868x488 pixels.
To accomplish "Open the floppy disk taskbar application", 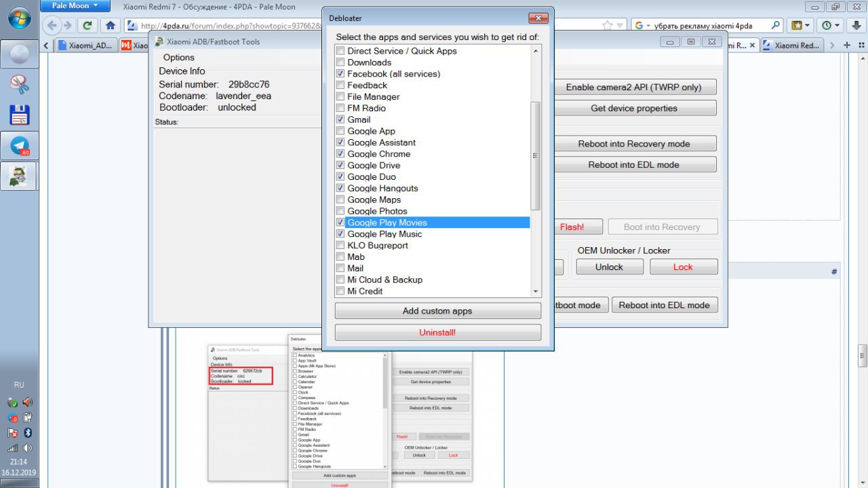I will click(19, 115).
